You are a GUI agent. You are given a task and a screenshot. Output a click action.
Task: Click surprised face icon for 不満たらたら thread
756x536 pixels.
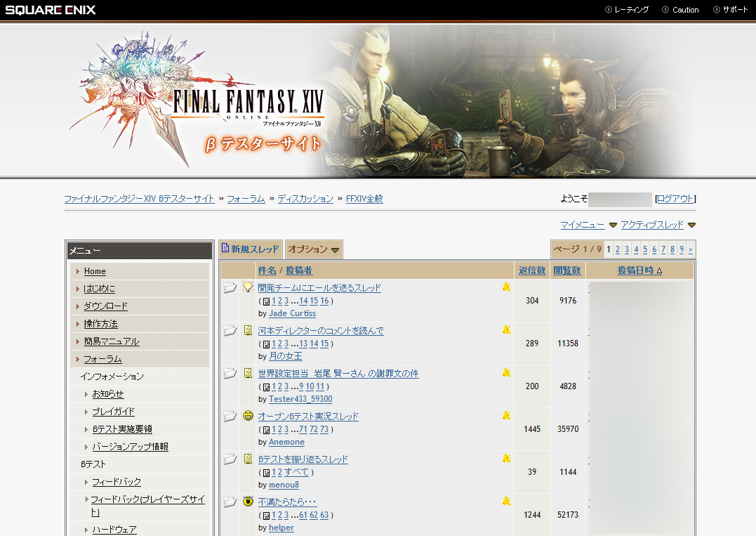pyautogui.click(x=248, y=502)
